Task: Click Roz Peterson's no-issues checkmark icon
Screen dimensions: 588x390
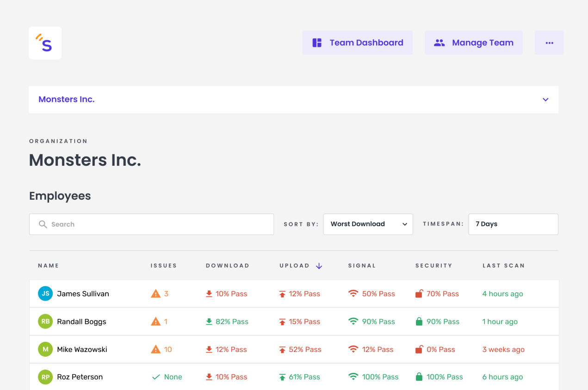Action: coord(156,377)
